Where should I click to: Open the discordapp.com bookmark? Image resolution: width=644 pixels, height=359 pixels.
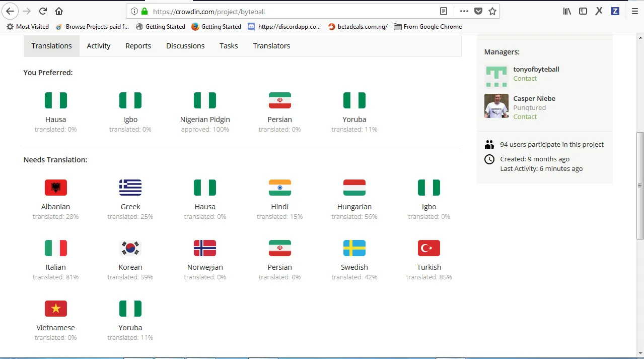coord(284,27)
